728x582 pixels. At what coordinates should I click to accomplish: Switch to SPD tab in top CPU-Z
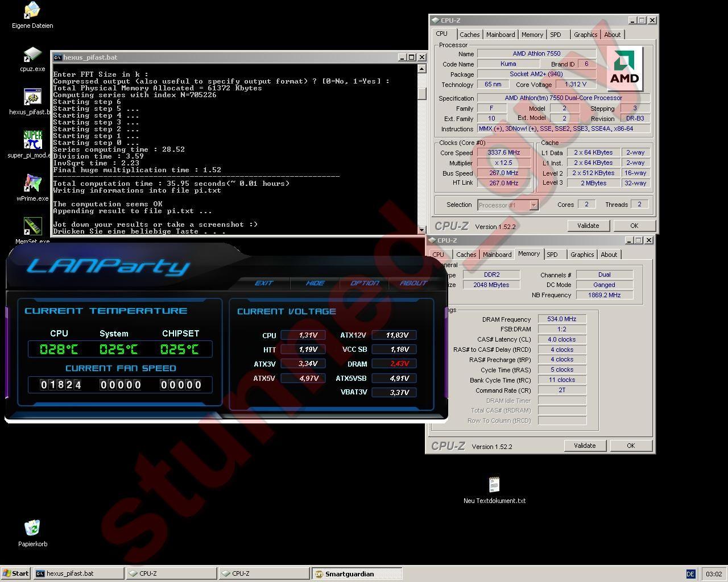coord(556,35)
